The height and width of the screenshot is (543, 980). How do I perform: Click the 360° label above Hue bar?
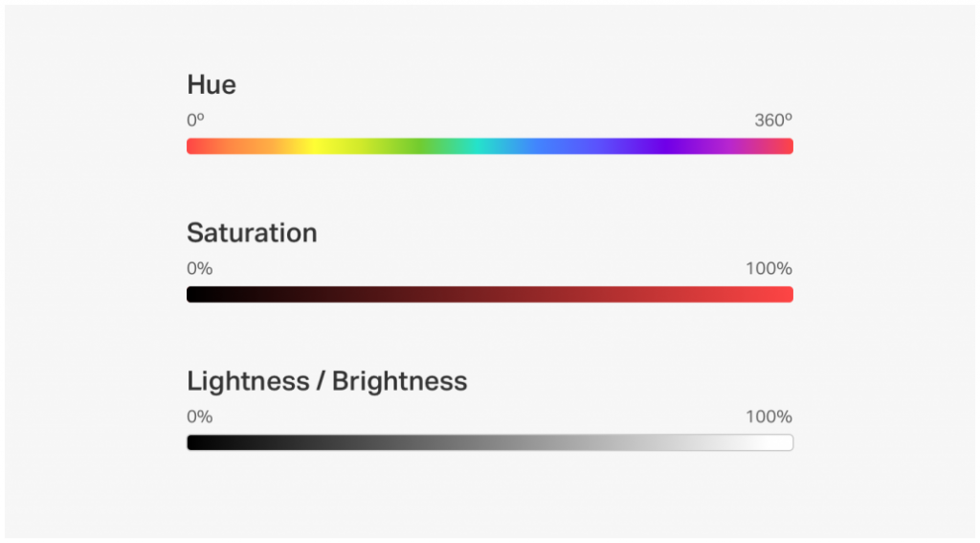pos(773,120)
